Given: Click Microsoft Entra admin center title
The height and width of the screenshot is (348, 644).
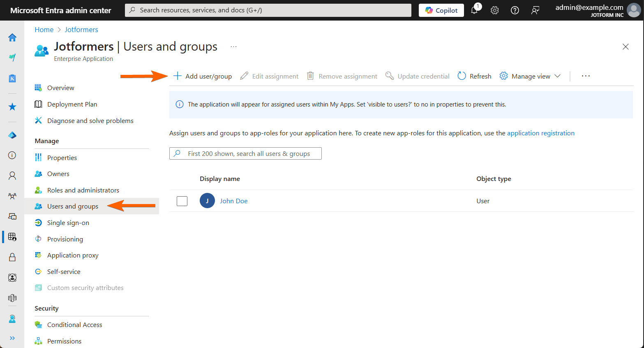Looking at the screenshot, I should point(61,10).
